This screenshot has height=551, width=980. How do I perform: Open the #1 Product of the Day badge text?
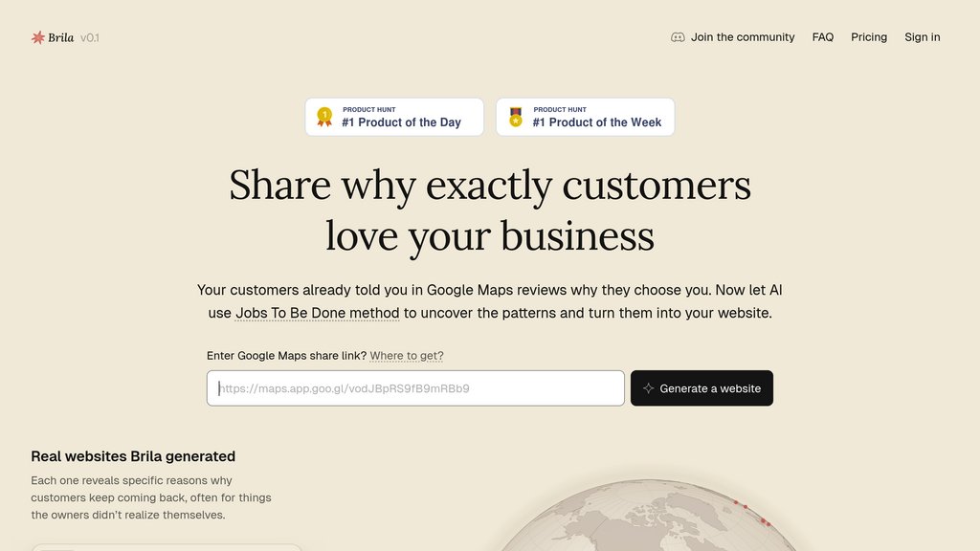[x=401, y=122]
